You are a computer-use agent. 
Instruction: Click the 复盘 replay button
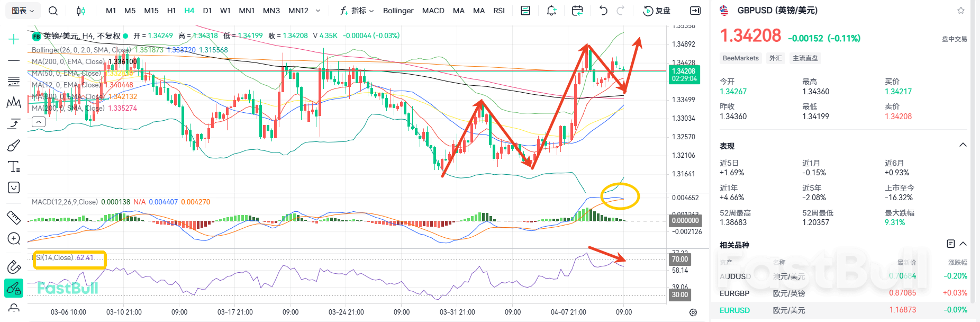pos(657,11)
